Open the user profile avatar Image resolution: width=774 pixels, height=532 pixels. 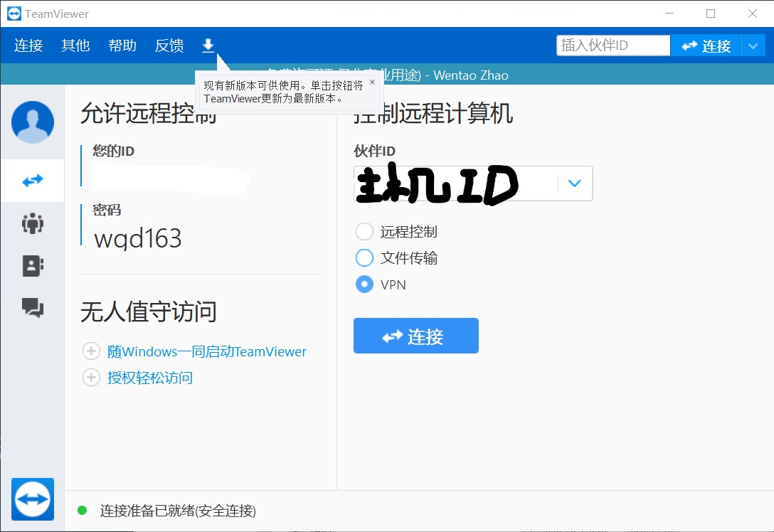tap(33, 122)
